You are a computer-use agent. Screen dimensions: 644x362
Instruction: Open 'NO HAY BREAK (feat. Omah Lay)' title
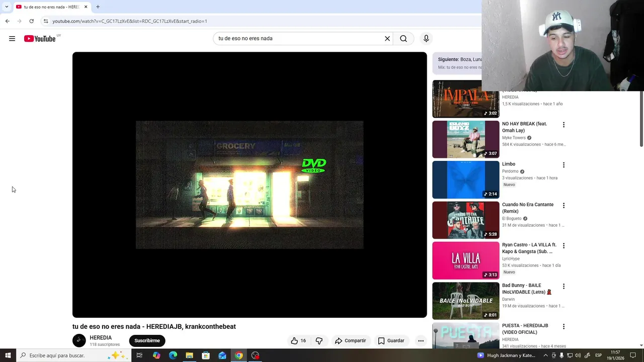524,127
